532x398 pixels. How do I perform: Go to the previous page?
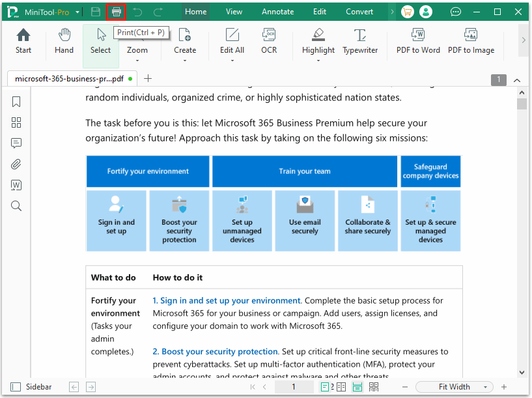coord(264,387)
